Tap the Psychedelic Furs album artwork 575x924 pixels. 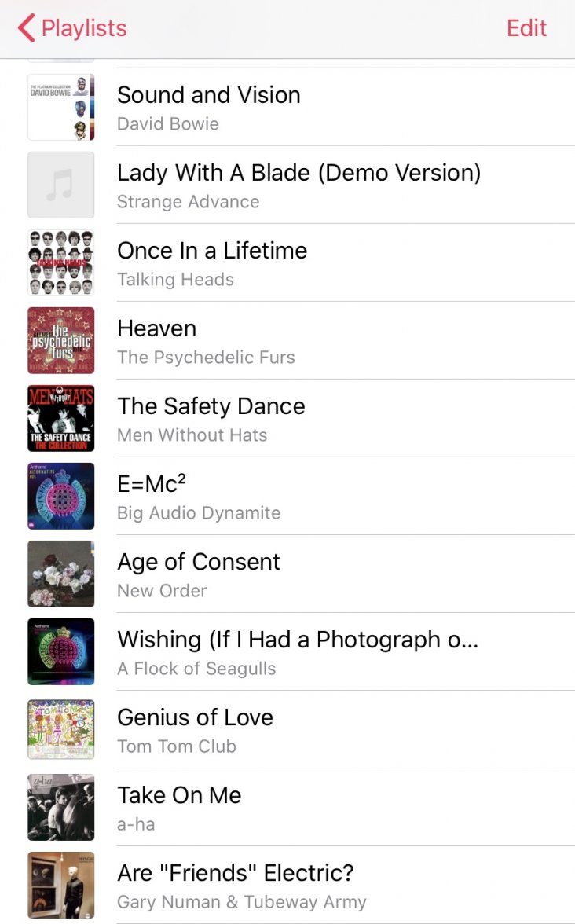61,340
